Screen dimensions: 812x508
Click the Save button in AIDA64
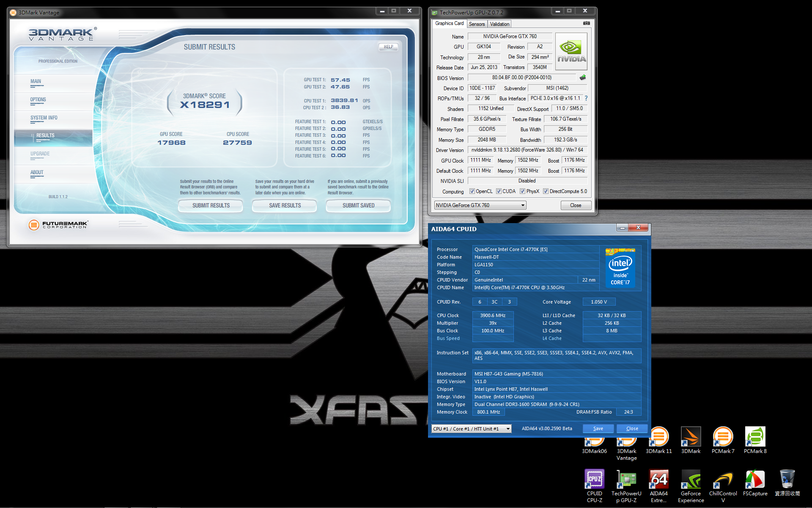[598, 428]
